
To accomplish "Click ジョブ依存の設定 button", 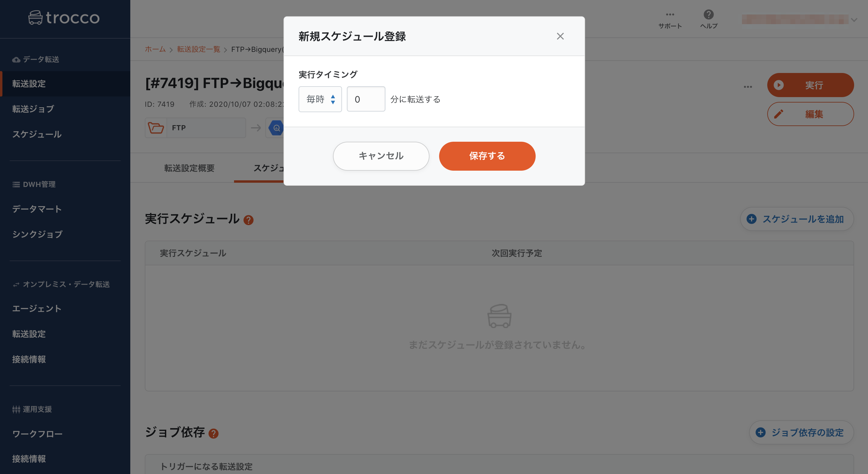I will (x=801, y=432).
